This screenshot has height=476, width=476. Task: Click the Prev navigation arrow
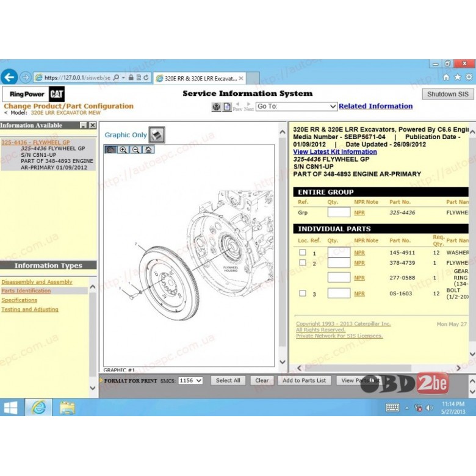click(237, 107)
